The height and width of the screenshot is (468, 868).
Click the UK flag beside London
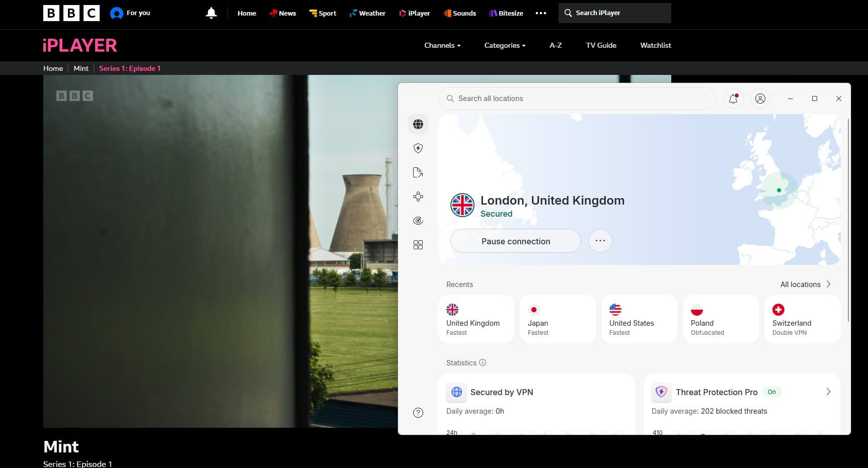[x=462, y=205]
